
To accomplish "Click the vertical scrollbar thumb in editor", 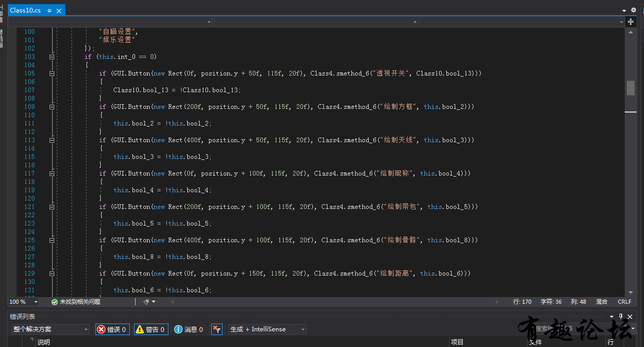I will click(x=630, y=88).
